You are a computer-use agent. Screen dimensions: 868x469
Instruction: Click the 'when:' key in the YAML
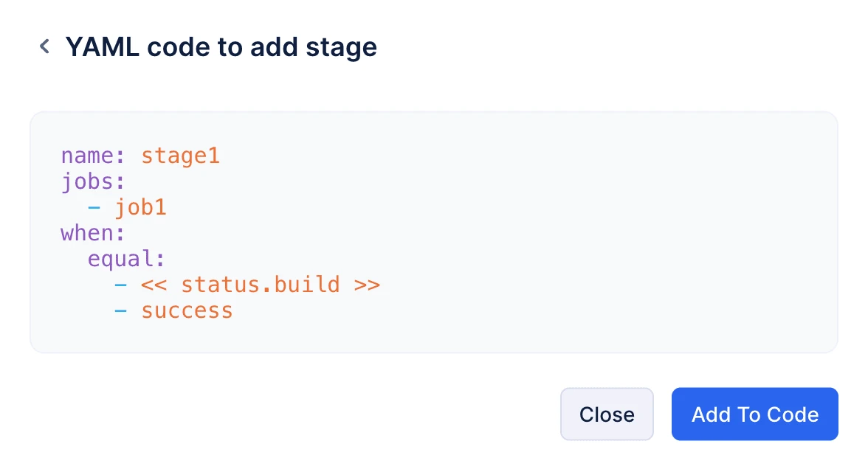tap(93, 233)
